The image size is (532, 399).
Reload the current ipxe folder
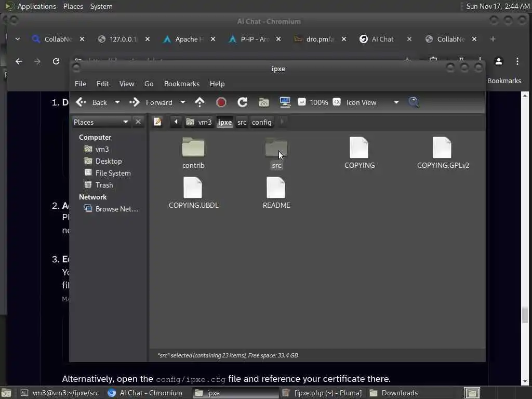point(242,102)
